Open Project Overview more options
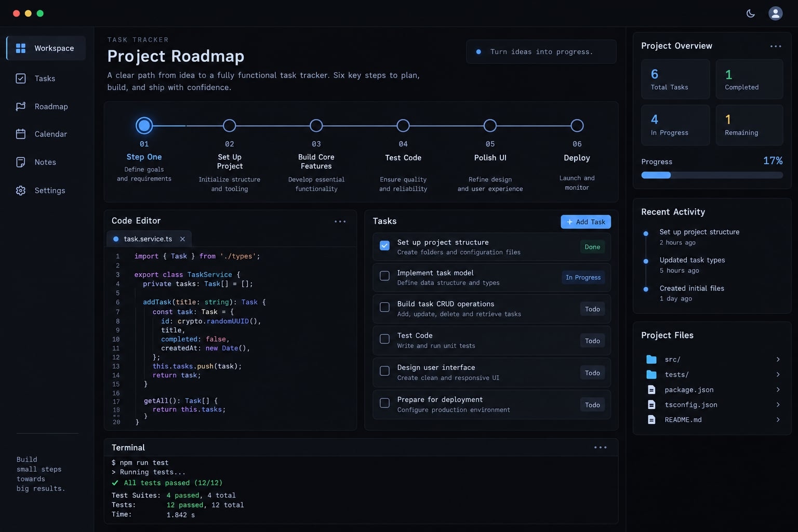This screenshot has height=532, width=798. click(776, 46)
